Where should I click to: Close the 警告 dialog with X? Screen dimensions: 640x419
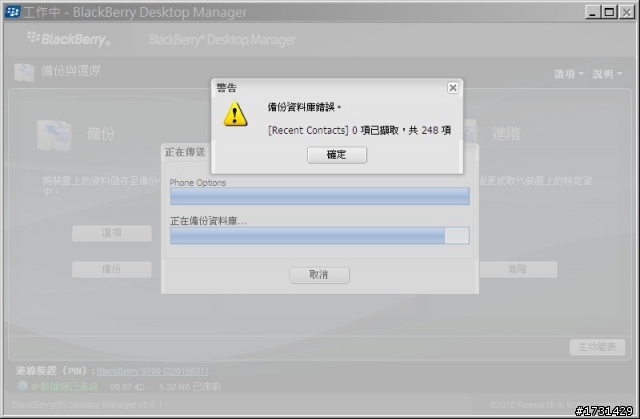click(453, 88)
